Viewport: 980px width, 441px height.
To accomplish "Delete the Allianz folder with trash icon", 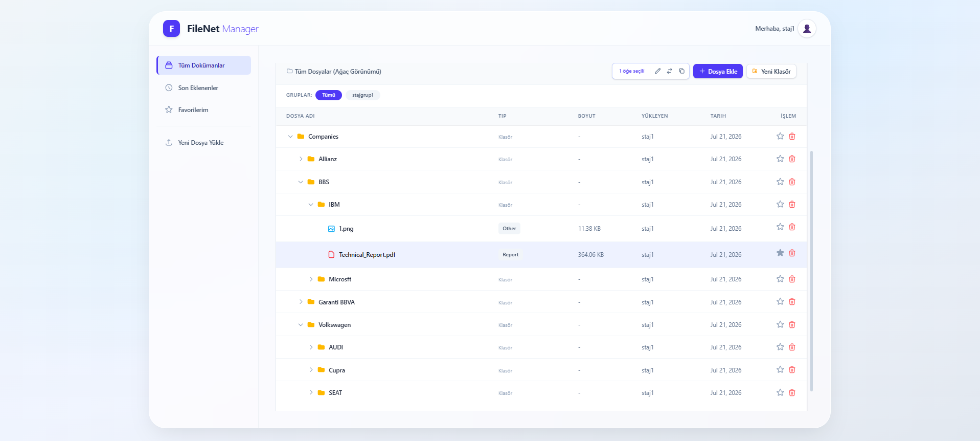I will [x=792, y=159].
